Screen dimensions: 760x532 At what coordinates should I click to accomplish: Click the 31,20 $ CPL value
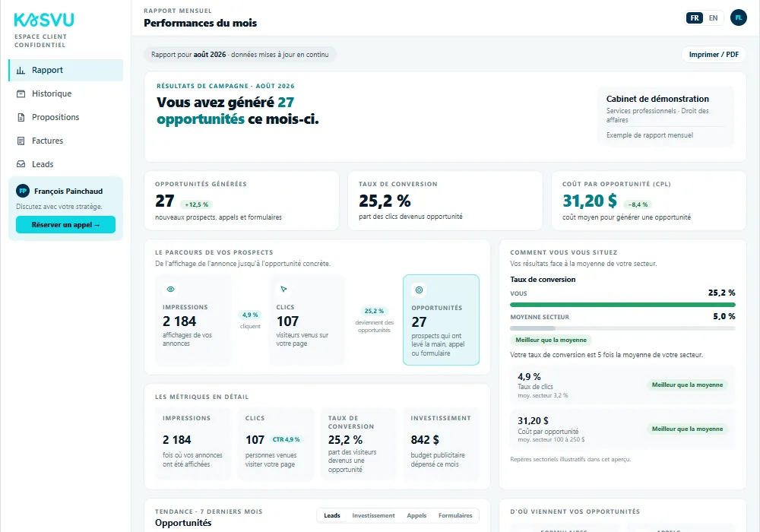click(x=590, y=201)
